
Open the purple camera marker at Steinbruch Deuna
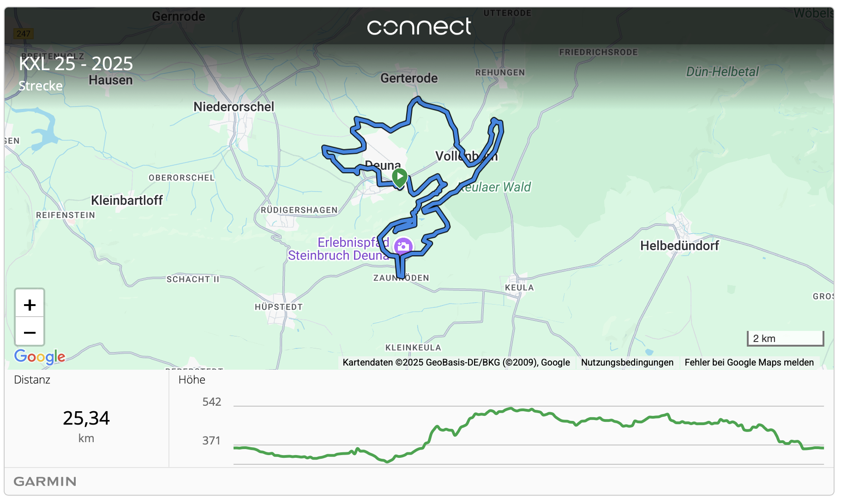click(x=403, y=246)
